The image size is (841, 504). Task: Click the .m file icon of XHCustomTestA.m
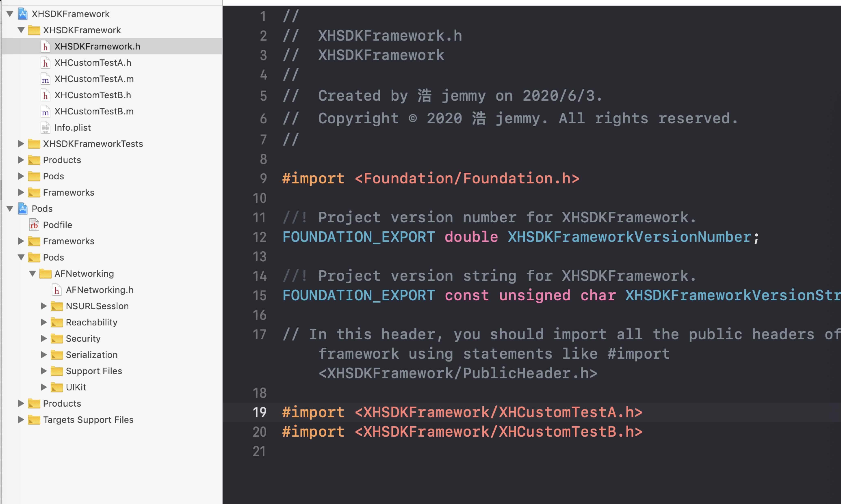(x=45, y=79)
